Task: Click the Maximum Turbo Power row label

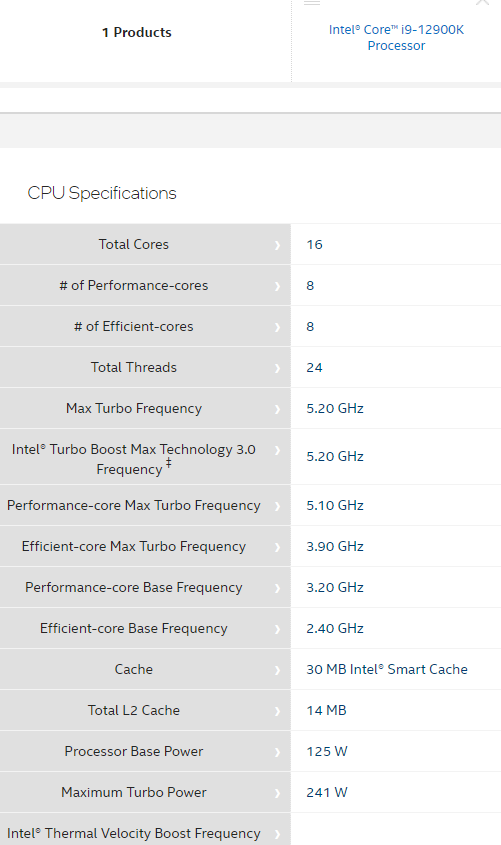Action: coord(134,792)
